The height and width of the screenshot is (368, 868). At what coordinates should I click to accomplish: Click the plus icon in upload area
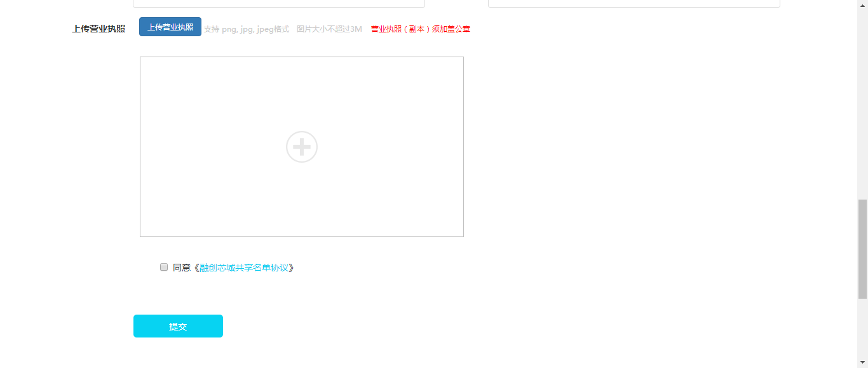tap(302, 147)
